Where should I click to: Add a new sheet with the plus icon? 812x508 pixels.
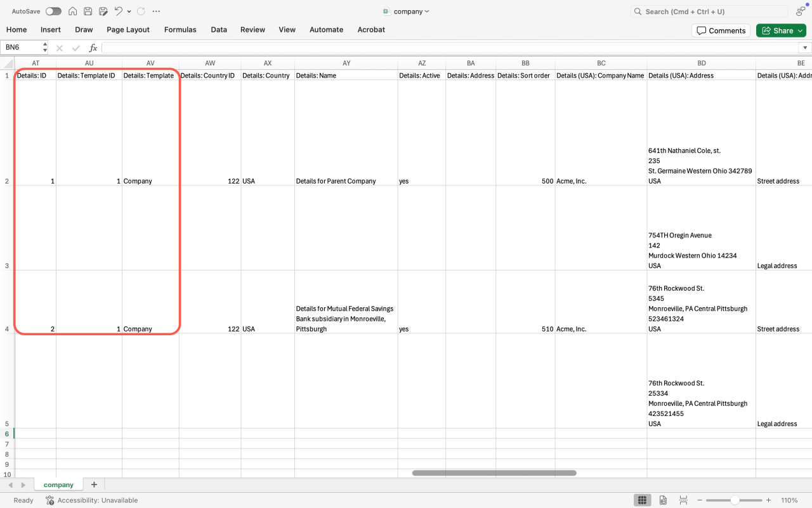pos(94,485)
